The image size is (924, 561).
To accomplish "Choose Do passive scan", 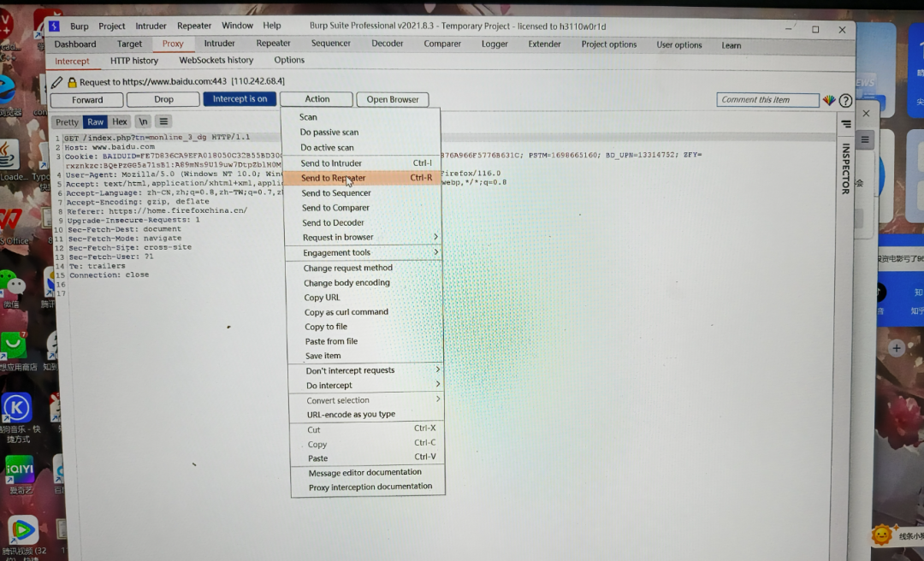I will tap(361, 133).
